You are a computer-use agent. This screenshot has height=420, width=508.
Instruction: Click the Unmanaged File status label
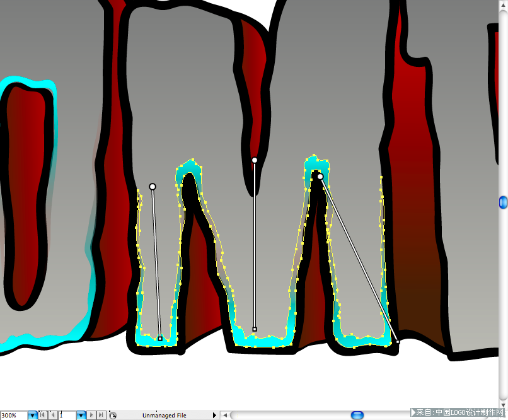click(x=165, y=416)
